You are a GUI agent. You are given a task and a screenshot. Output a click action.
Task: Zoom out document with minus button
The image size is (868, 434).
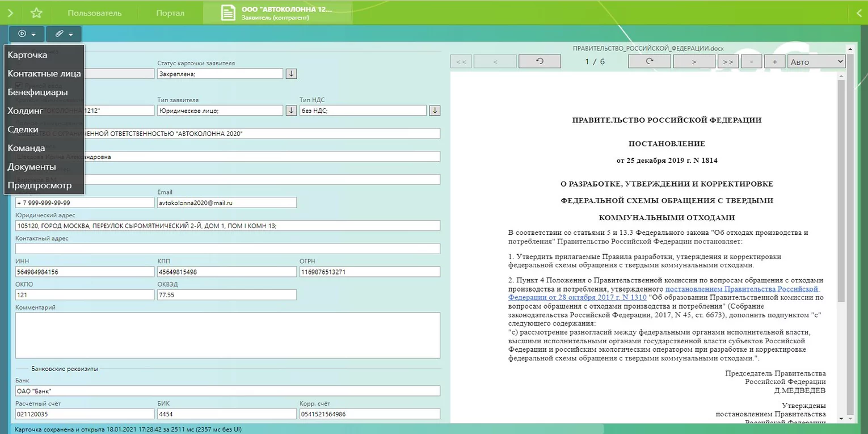click(x=752, y=61)
